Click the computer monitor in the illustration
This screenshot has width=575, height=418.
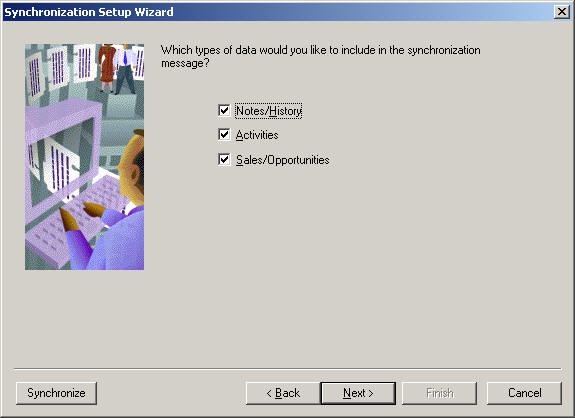62,154
